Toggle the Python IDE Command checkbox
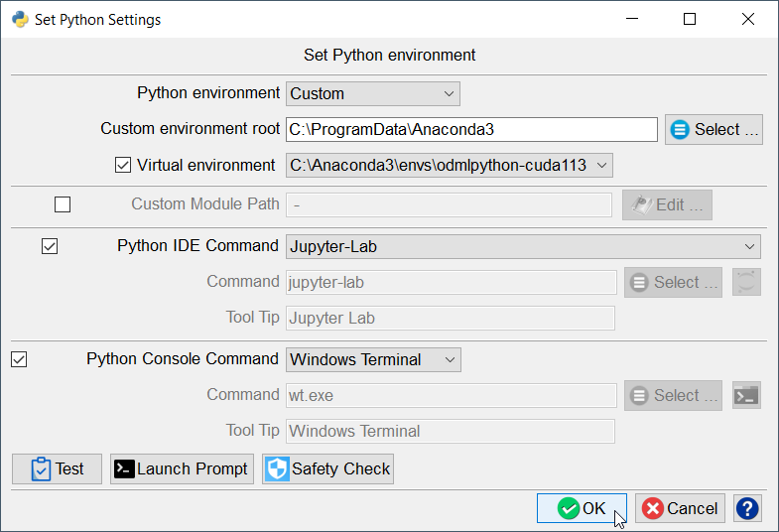779x532 pixels. click(50, 246)
